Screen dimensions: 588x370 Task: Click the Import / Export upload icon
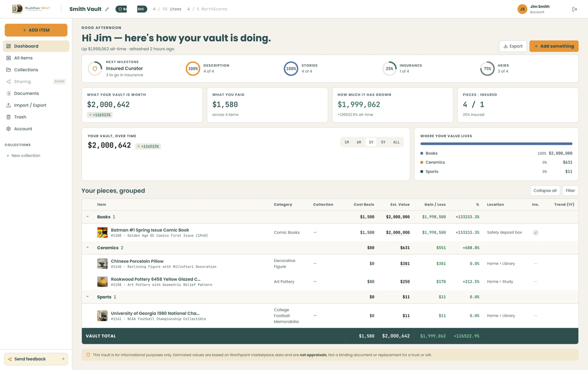point(9,105)
